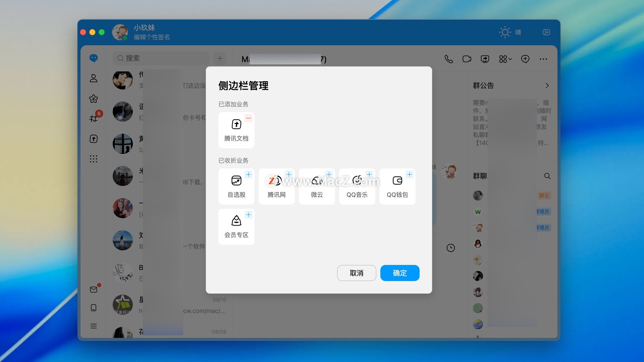
Task: Open the channels icon with the 6 badge
Action: 94,118
